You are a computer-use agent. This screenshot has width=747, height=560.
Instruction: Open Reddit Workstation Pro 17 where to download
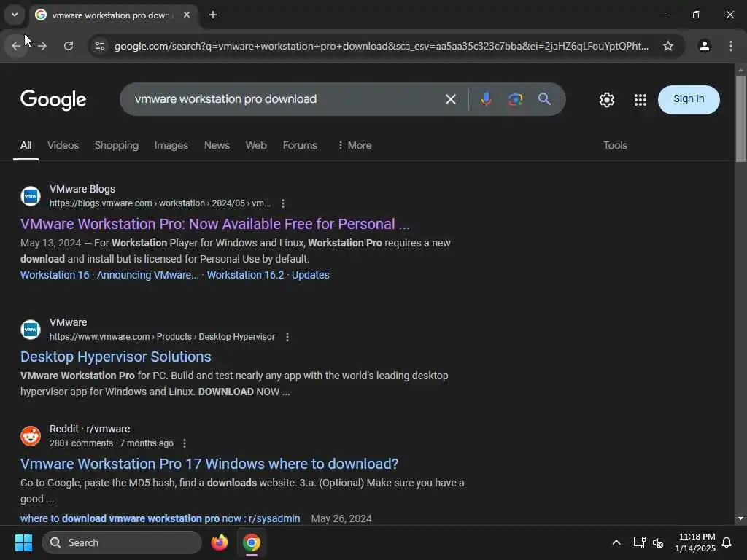209,464
